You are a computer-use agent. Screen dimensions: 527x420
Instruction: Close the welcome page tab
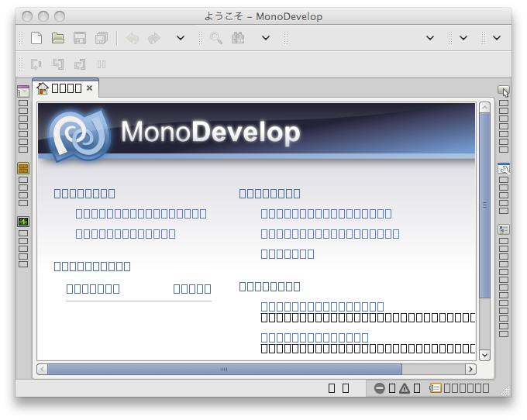89,88
